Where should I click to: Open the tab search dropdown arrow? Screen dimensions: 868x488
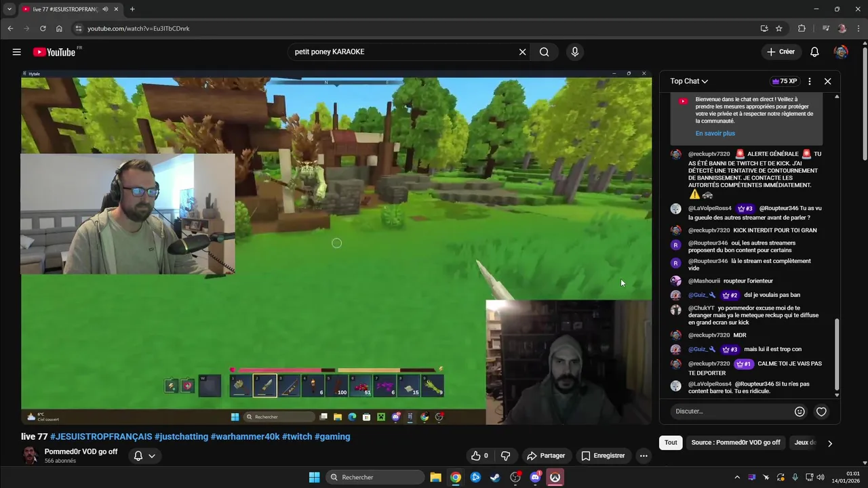(x=9, y=9)
